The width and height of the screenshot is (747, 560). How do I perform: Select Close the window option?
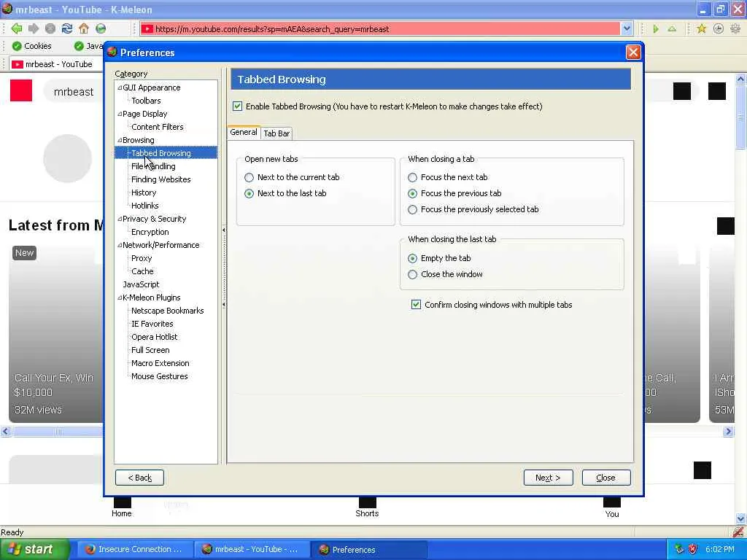pos(413,275)
